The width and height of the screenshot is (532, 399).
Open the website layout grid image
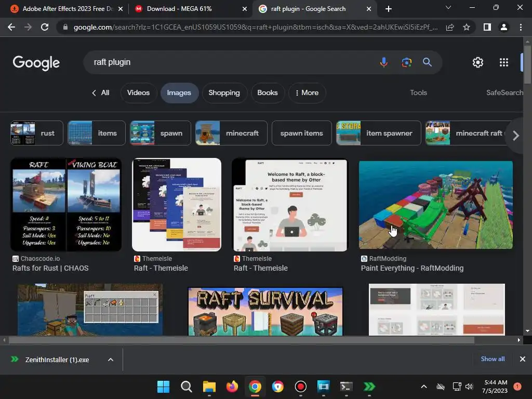(x=436, y=310)
